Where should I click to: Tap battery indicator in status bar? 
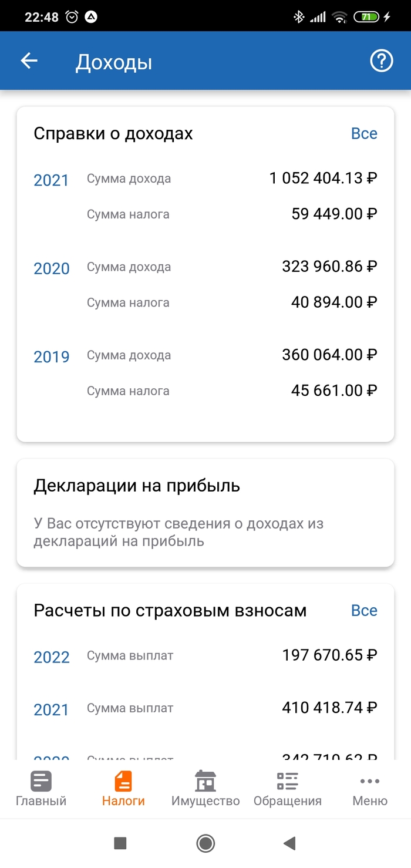[x=367, y=17]
